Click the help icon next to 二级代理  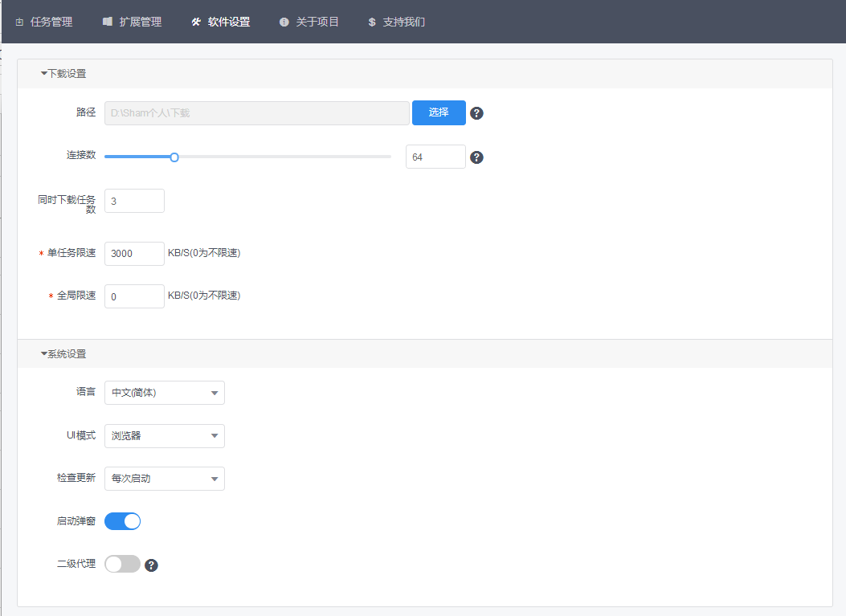(x=151, y=565)
